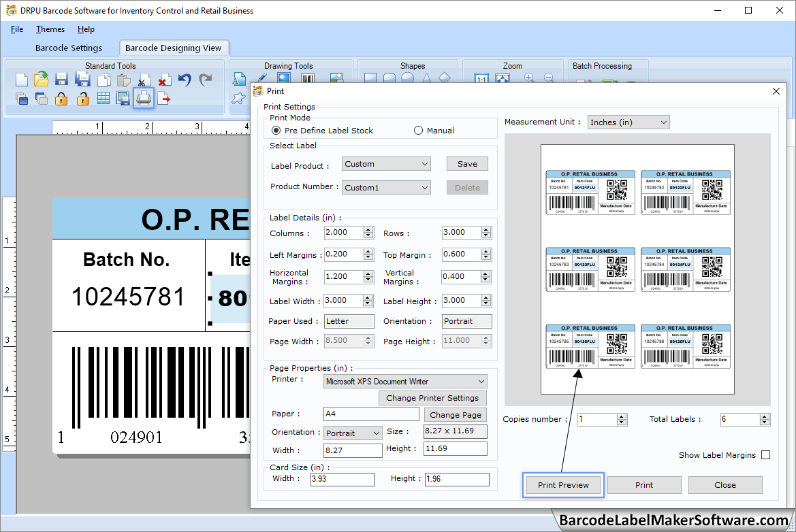This screenshot has height=532, width=796.
Task: Open the Themes menu
Action: click(x=50, y=29)
